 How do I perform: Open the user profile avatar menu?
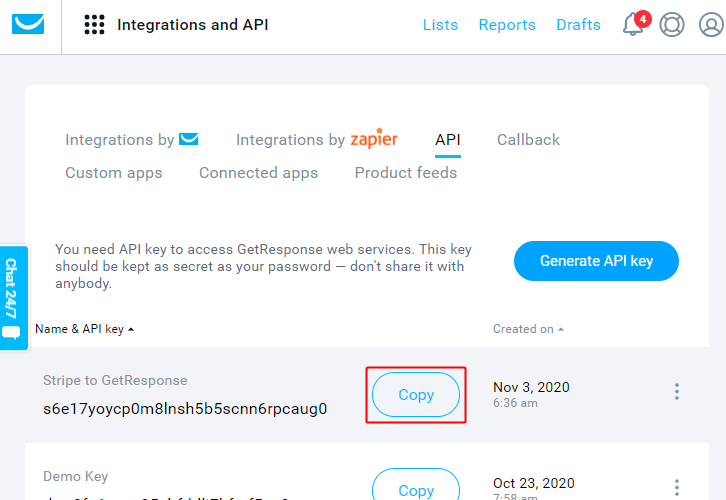pos(711,25)
